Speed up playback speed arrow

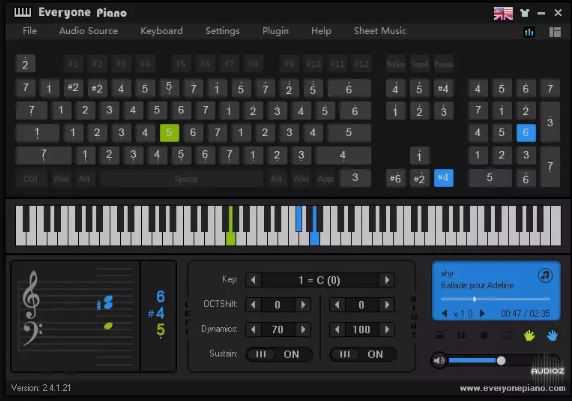pos(482,313)
